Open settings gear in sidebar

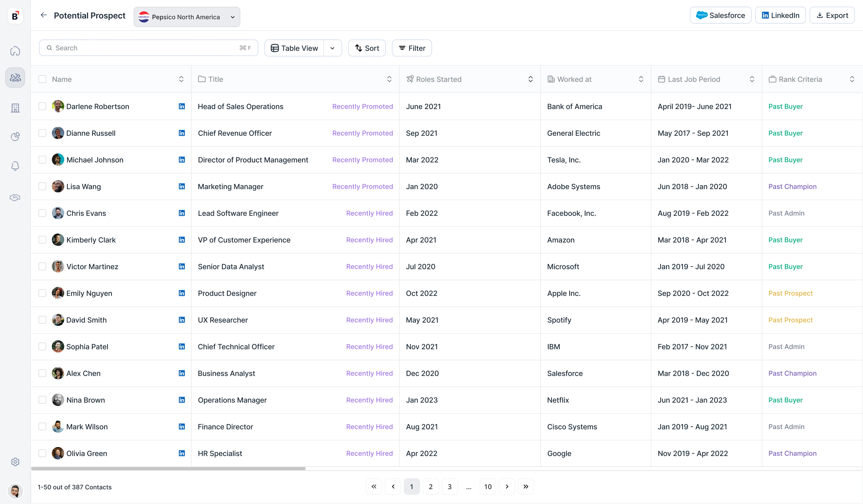(x=15, y=462)
